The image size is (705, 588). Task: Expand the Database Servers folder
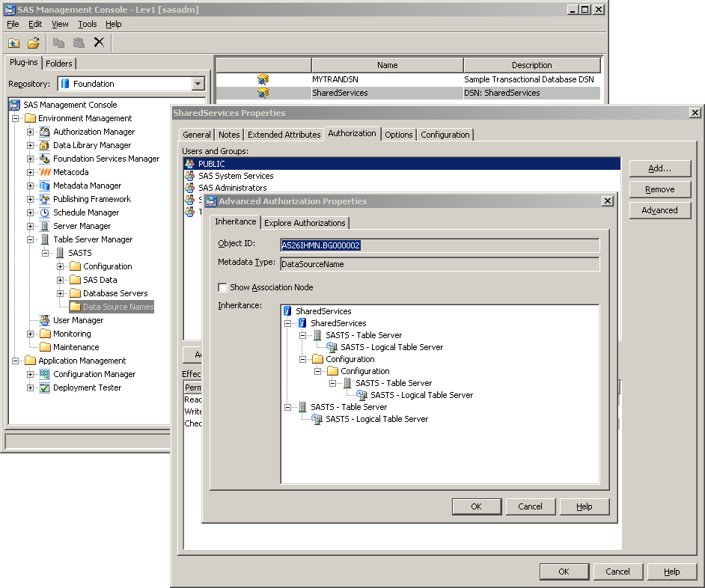pyautogui.click(x=61, y=293)
